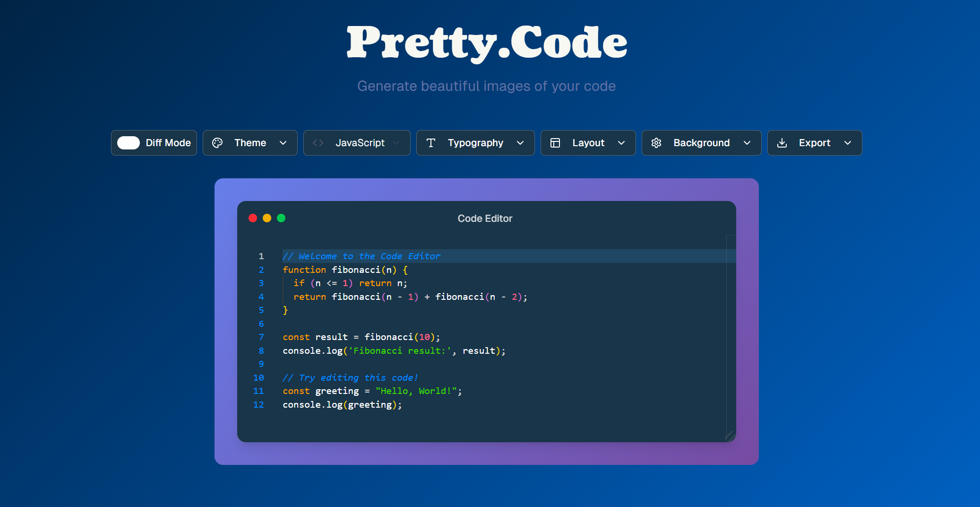The height and width of the screenshot is (507, 980).
Task: Click 'if (n <= 1) return n;' line
Action: pyautogui.click(x=350, y=283)
